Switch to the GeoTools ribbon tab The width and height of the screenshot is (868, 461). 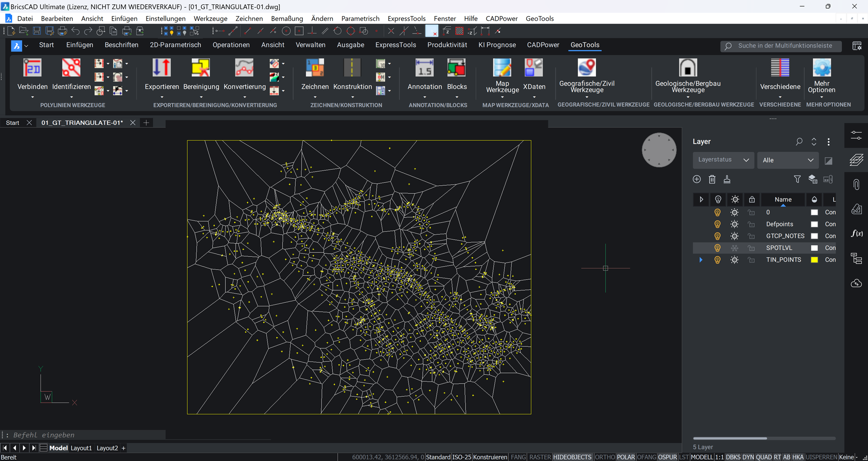point(585,45)
